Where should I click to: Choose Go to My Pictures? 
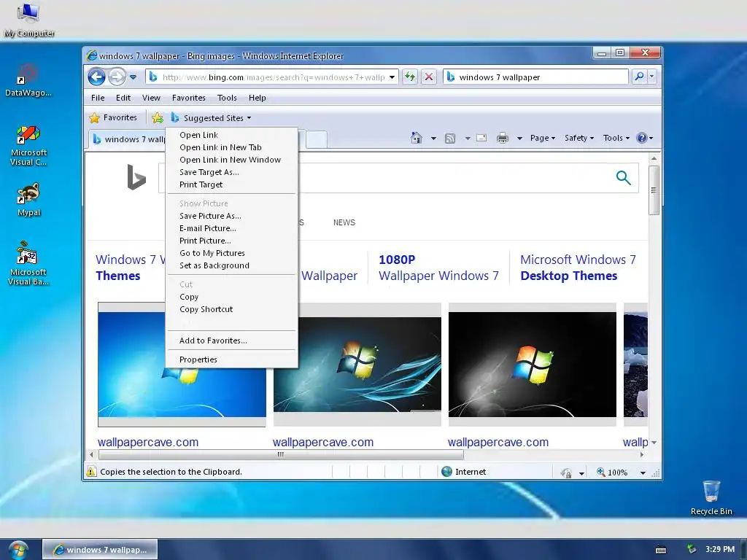point(231,253)
